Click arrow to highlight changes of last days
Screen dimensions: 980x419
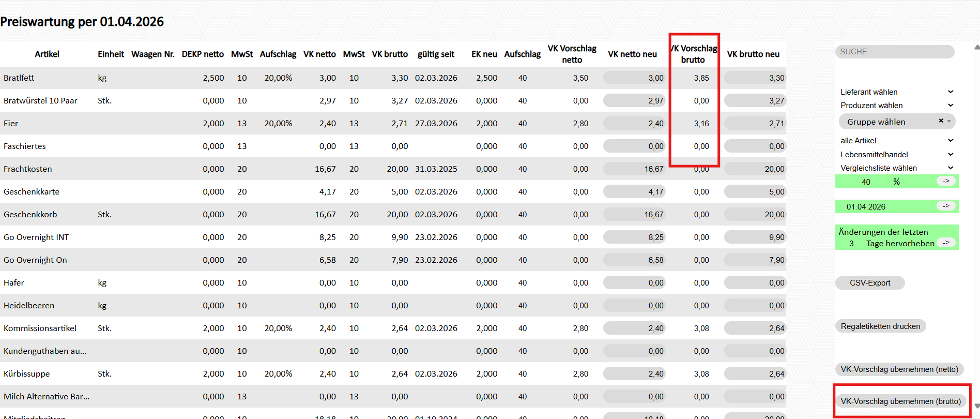(x=946, y=243)
